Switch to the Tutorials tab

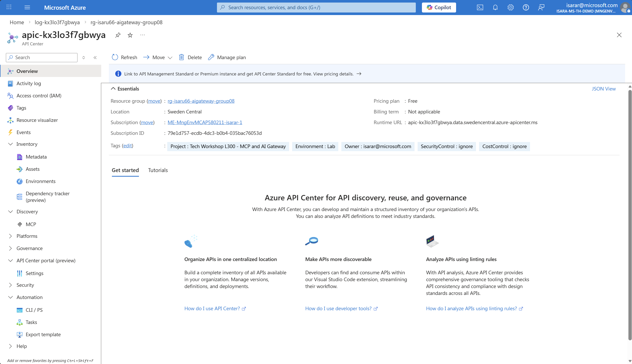point(158,170)
